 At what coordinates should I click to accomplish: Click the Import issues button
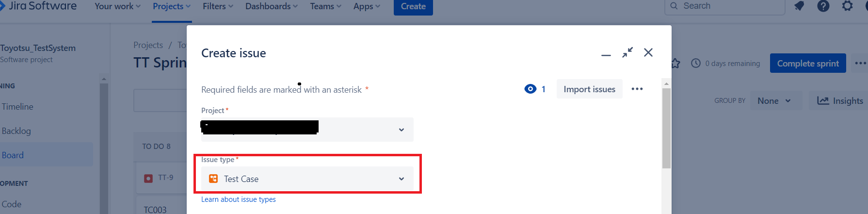click(589, 89)
